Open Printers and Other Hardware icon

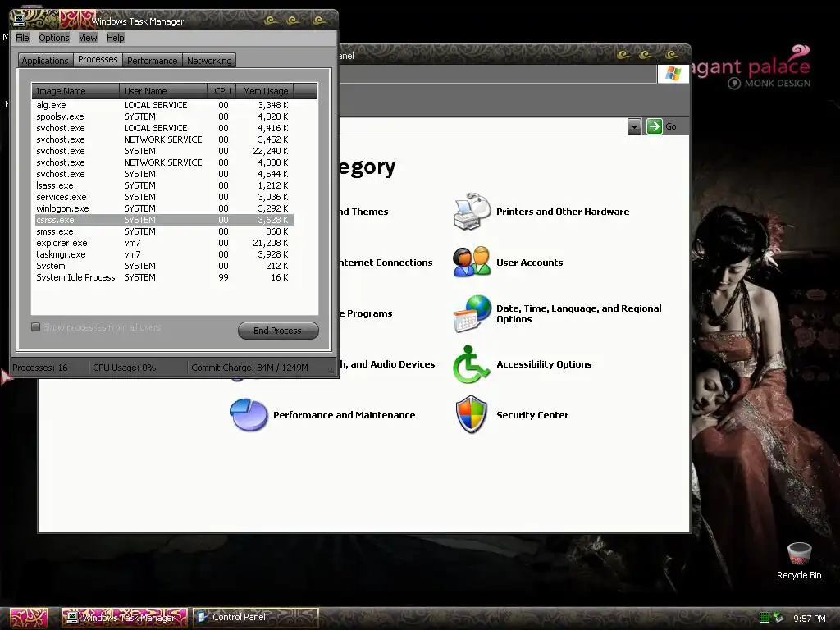click(472, 211)
